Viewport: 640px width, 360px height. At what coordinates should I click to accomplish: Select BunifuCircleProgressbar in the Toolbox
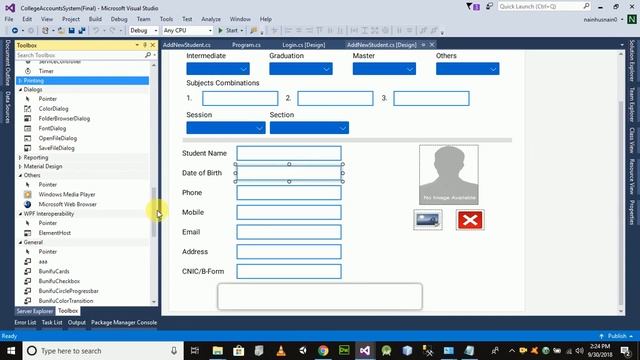(x=69, y=291)
